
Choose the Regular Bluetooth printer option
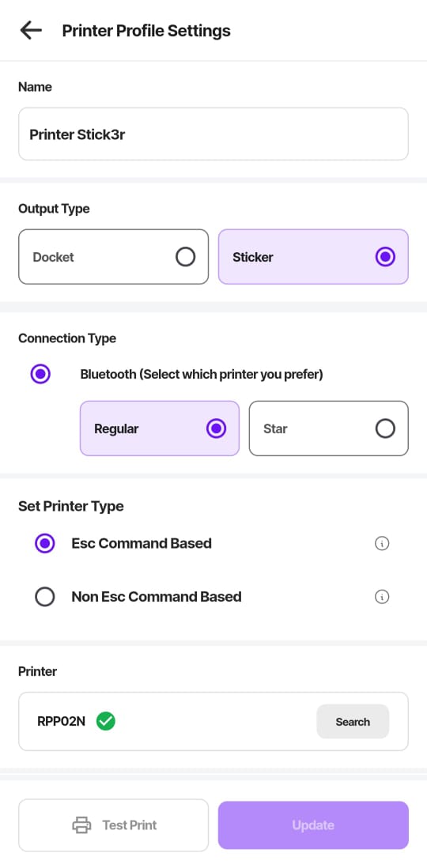[x=160, y=428]
